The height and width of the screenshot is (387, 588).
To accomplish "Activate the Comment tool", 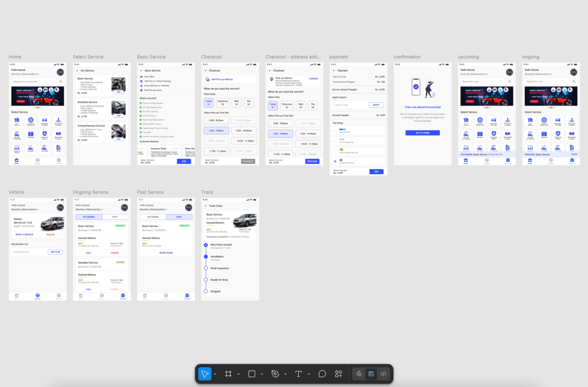I will (322, 374).
